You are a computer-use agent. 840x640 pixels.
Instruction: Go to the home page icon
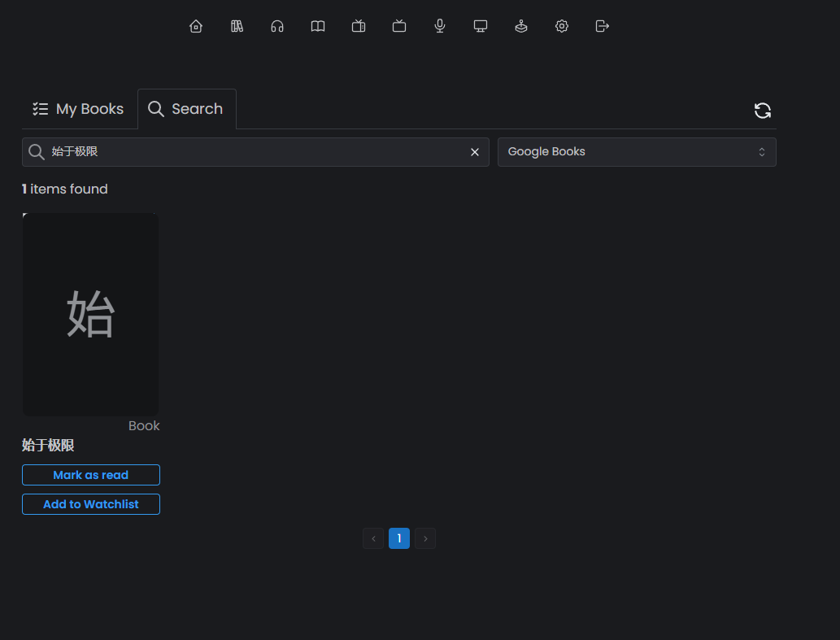point(196,26)
